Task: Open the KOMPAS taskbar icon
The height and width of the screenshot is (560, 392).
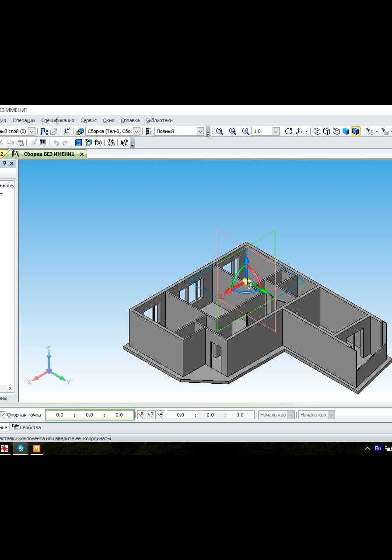Action: 20,448
